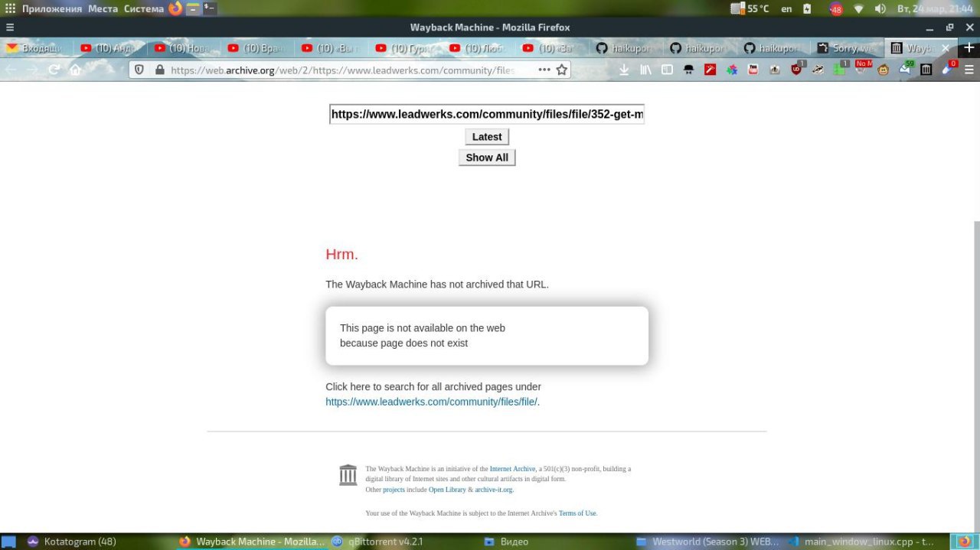Open the Wi-Fi network indicator
The height and width of the screenshot is (550, 980).
(x=859, y=8)
